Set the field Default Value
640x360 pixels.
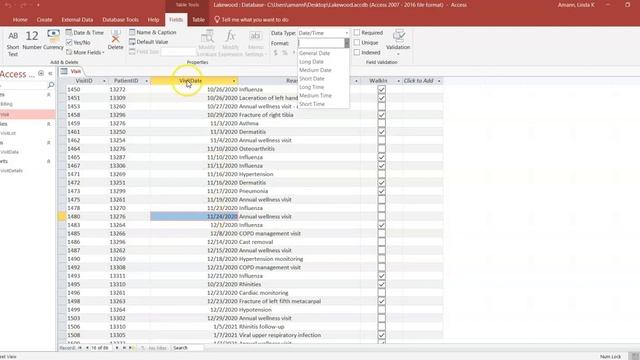point(149,42)
